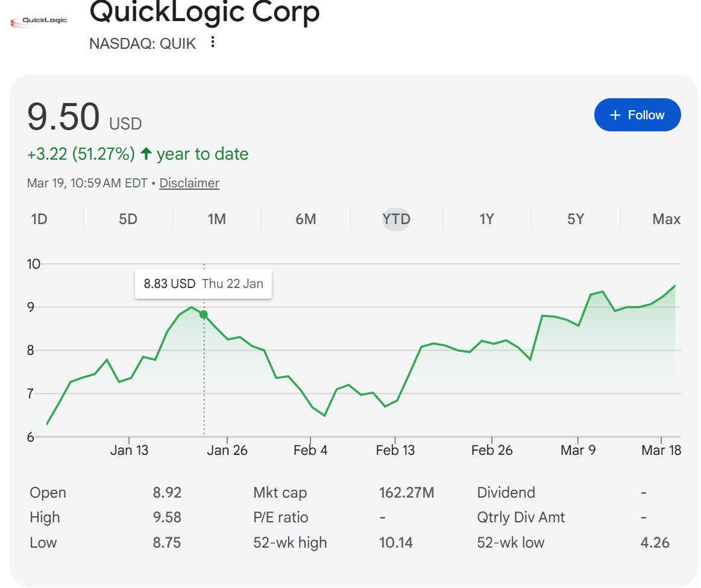Click the Dividend label

pos(506,492)
